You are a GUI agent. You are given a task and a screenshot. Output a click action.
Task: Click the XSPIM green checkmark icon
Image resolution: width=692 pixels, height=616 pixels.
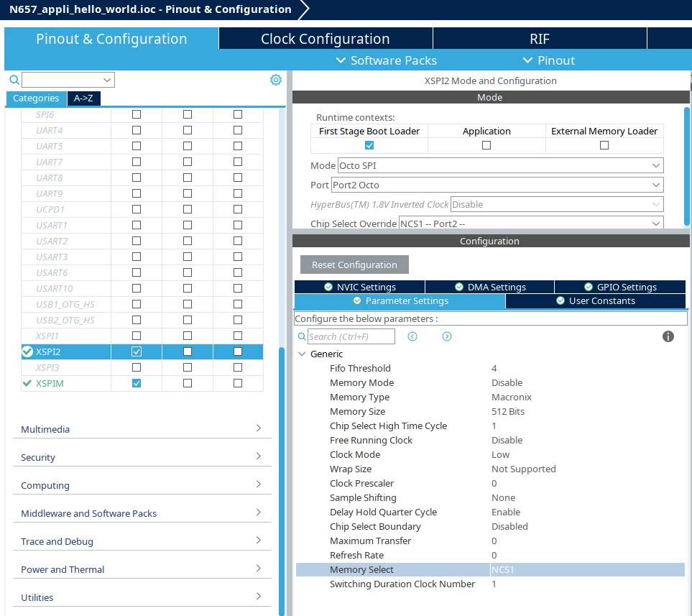point(27,383)
